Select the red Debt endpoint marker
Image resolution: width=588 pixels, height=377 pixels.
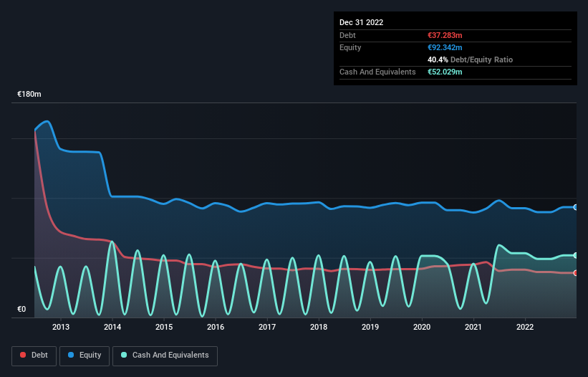point(576,273)
